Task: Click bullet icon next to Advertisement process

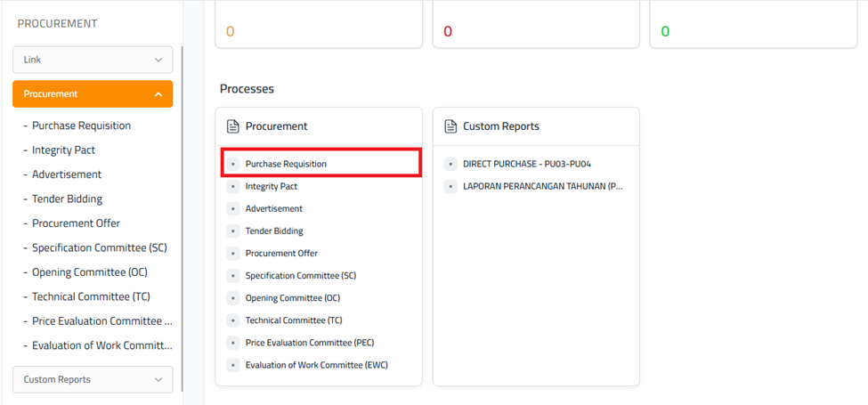Action: (233, 209)
